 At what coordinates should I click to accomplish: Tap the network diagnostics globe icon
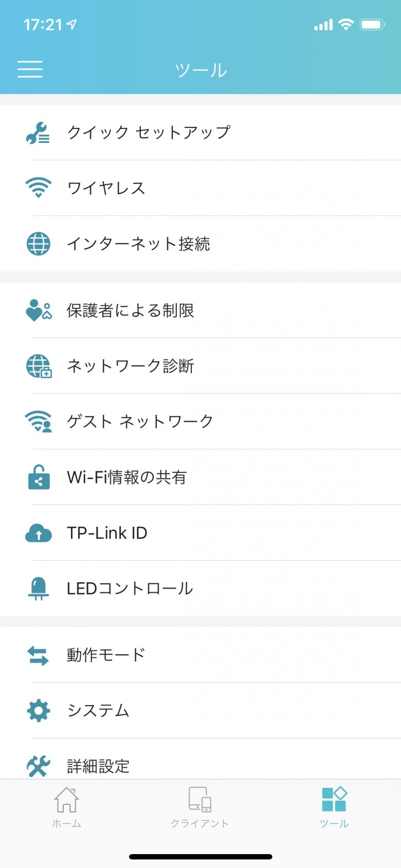click(x=39, y=366)
